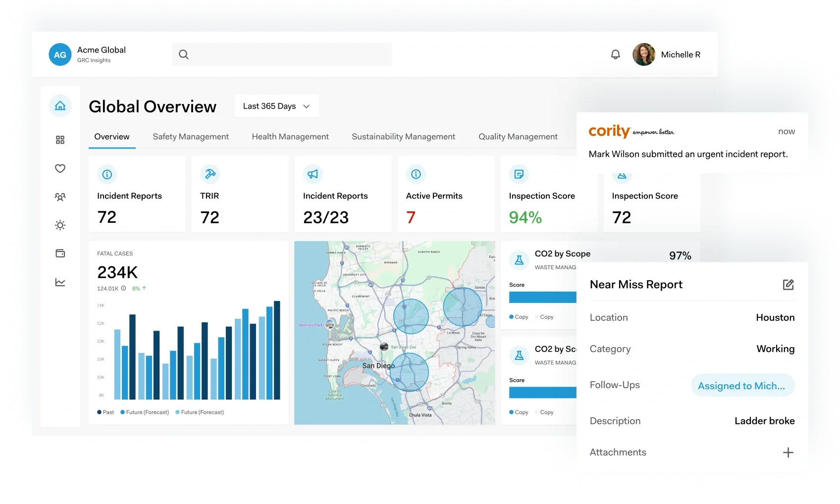Open the Health Management tab
Screen dimensions: 840x504
tap(290, 137)
